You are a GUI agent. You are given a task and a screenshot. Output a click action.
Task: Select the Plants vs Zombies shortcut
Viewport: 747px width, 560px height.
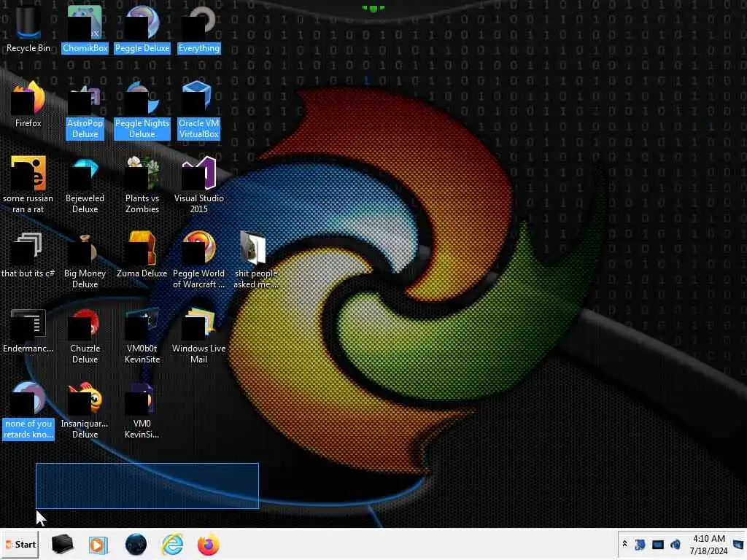pos(142,184)
